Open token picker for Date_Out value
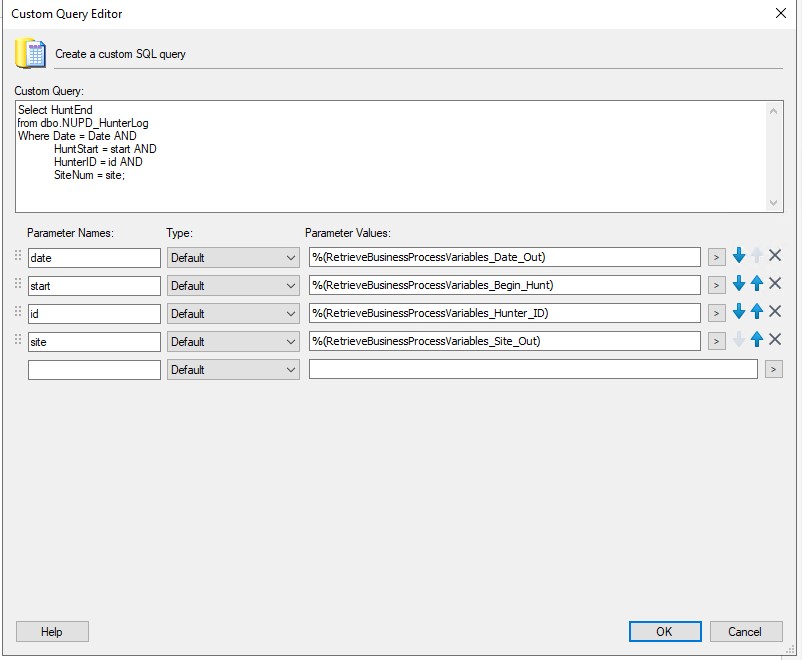The height and width of the screenshot is (660, 802). 716,257
